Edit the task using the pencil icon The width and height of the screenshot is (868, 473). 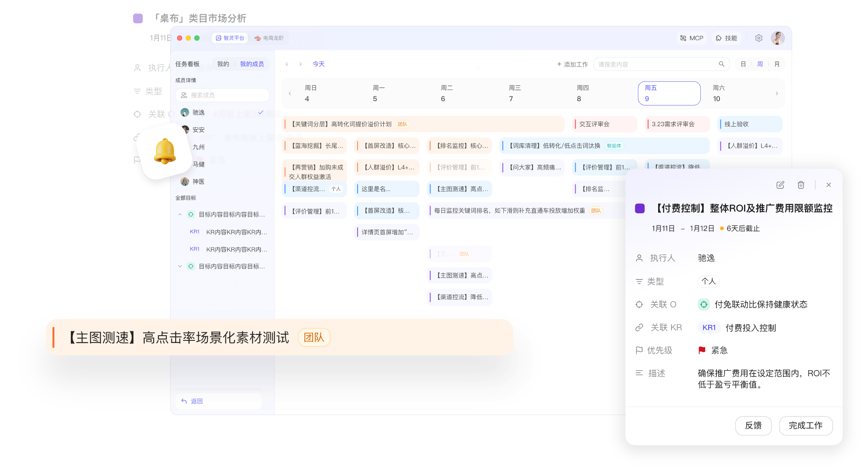(780, 185)
